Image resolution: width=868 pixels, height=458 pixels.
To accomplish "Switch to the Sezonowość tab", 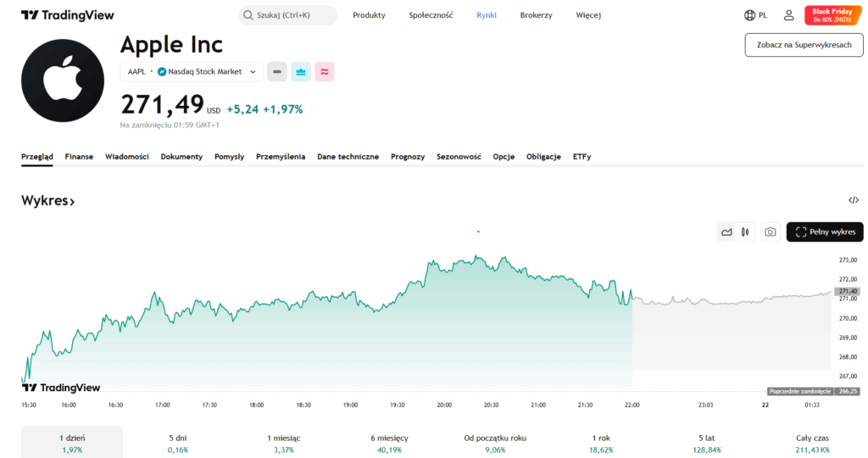I will tap(459, 157).
